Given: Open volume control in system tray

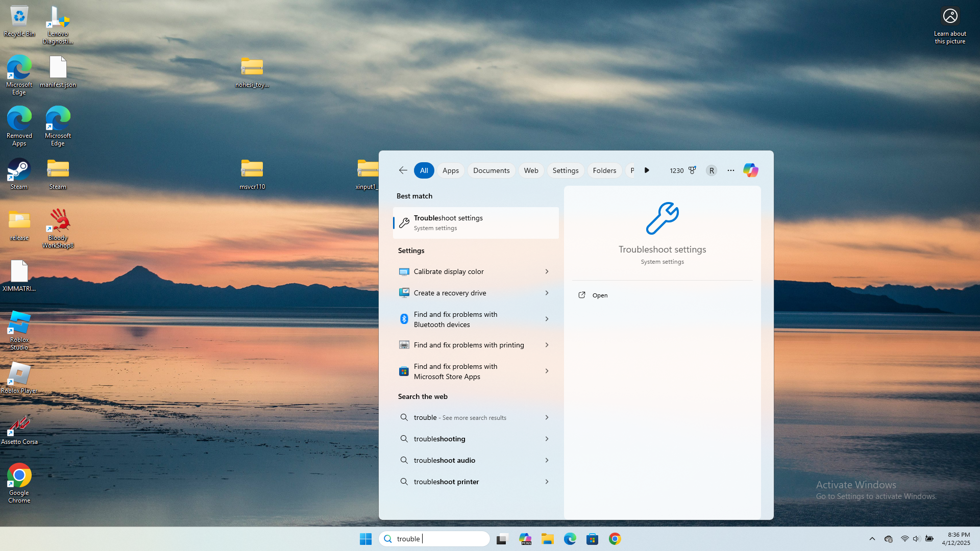Looking at the screenshot, I should coord(916,539).
